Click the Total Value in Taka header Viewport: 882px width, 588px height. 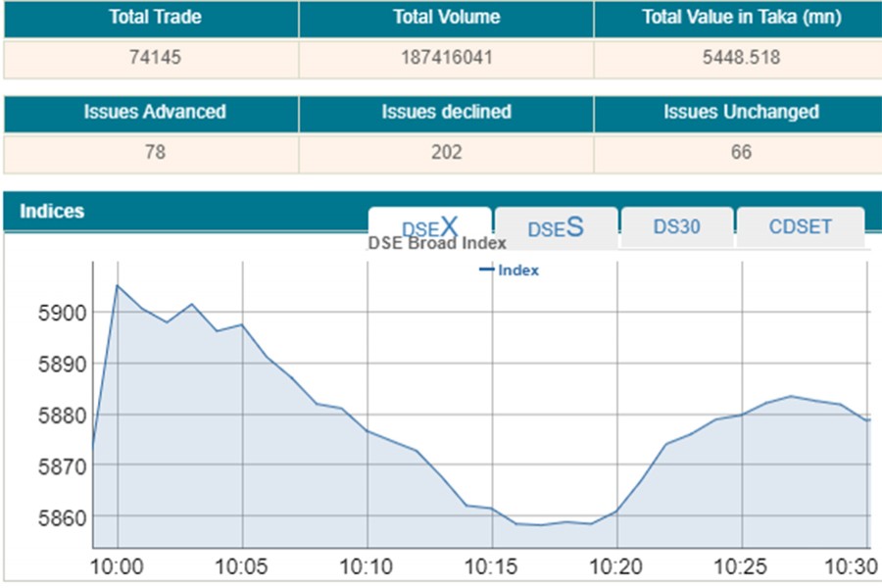[x=735, y=18]
